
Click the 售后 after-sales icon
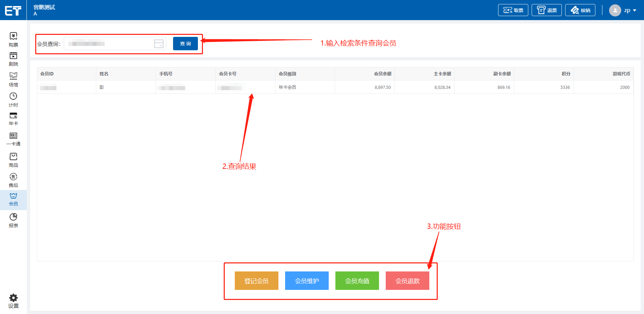[13, 177]
